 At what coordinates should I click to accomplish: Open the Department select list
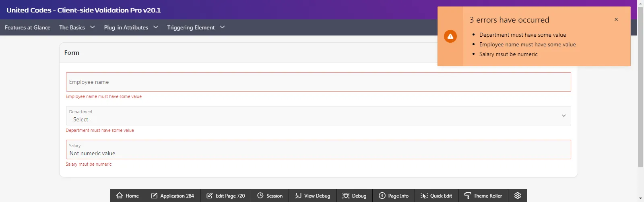point(318,116)
